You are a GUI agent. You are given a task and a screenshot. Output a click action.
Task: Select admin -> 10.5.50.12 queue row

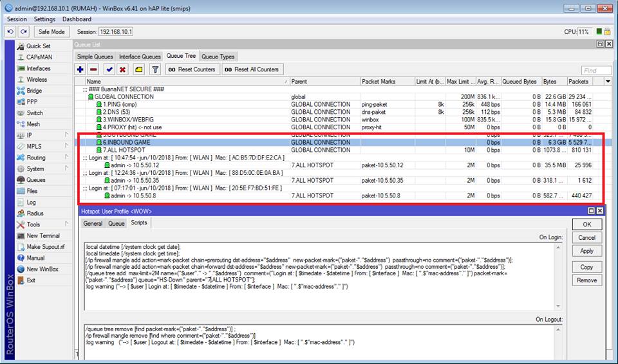[x=339, y=165]
